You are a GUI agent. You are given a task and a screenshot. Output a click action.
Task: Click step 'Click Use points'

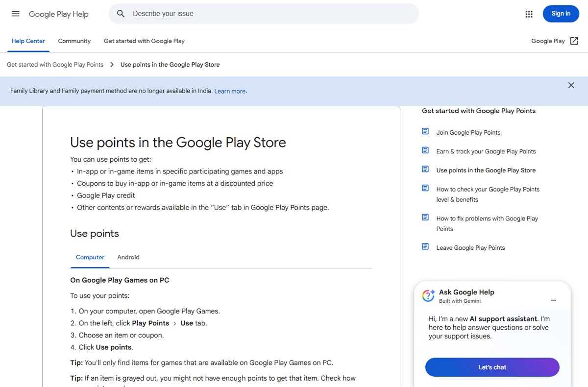[106, 347]
